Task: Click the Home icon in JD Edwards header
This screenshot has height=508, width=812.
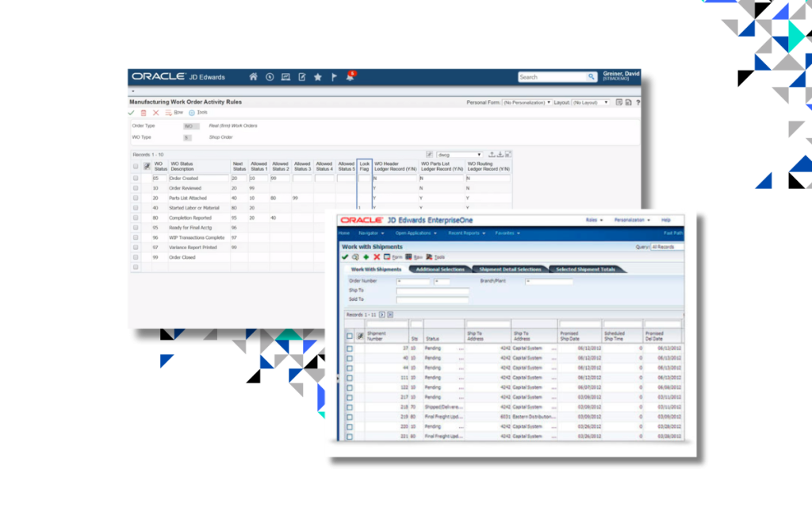Action: click(253, 77)
